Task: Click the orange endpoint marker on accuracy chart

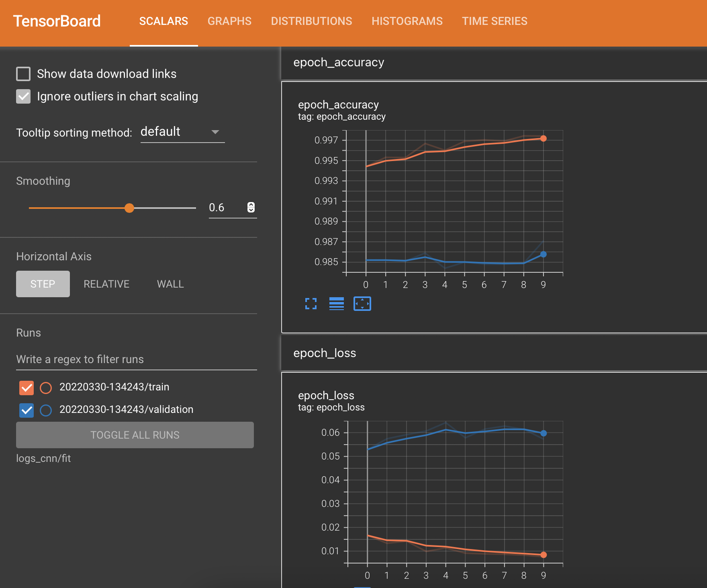Action: [x=544, y=139]
